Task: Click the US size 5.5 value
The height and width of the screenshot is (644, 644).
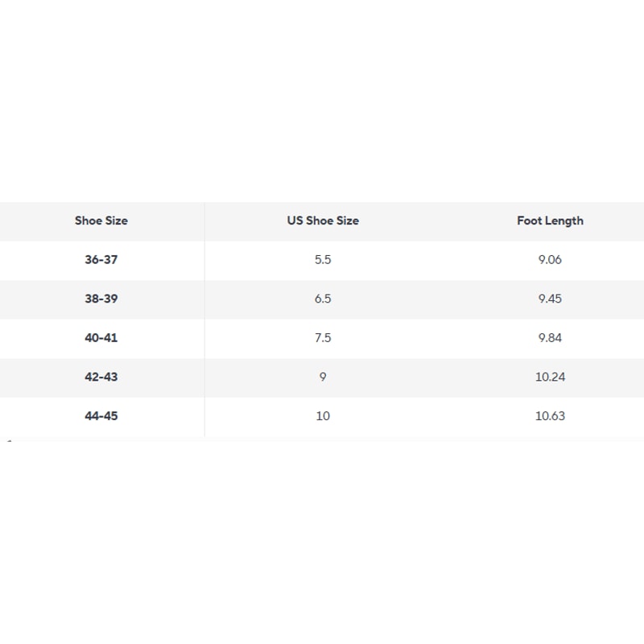Action: tap(323, 260)
